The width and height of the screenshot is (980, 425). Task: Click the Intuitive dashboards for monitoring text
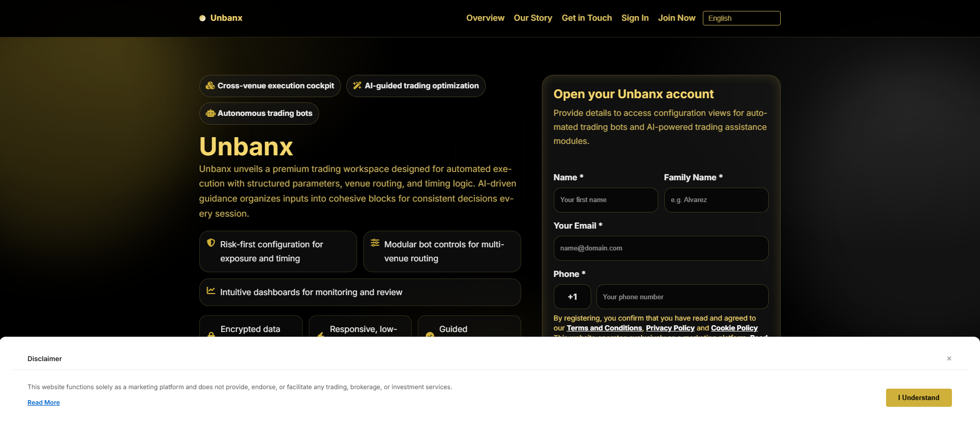tap(311, 293)
